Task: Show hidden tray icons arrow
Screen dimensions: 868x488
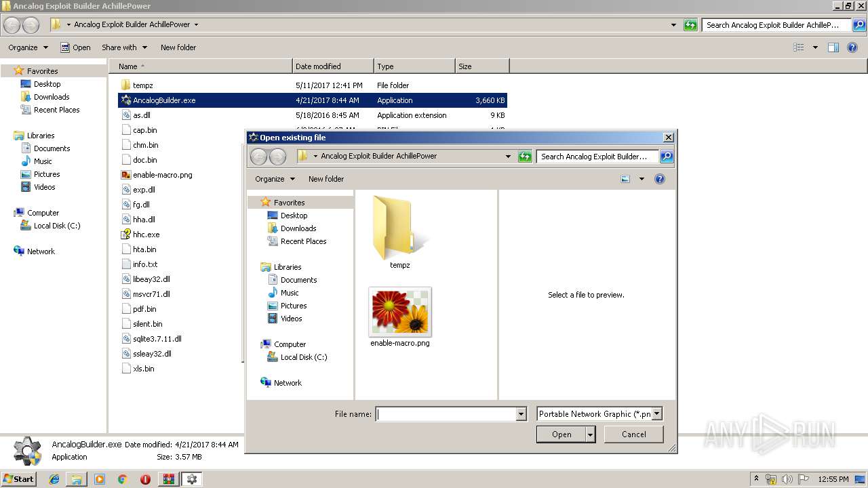Action: tap(757, 479)
